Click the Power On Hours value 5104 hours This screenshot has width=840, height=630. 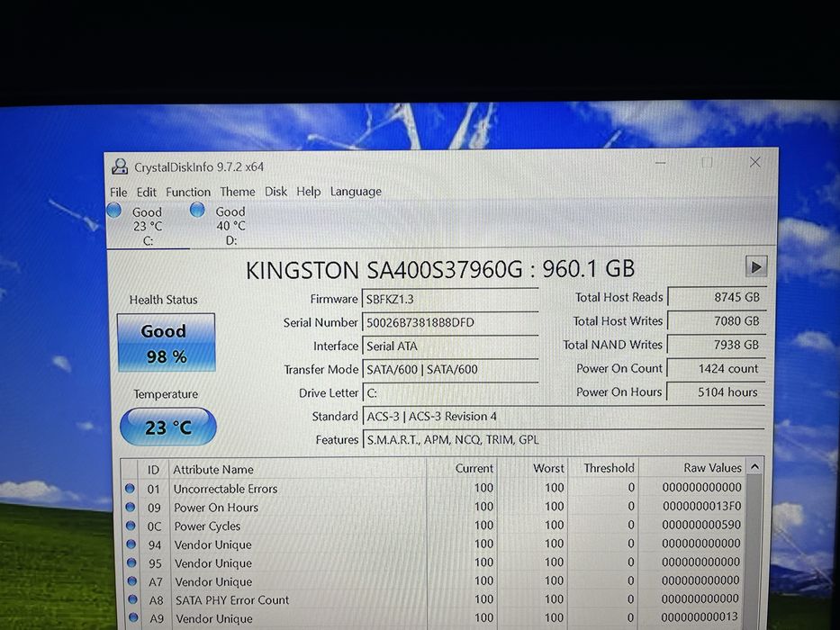tap(717, 391)
